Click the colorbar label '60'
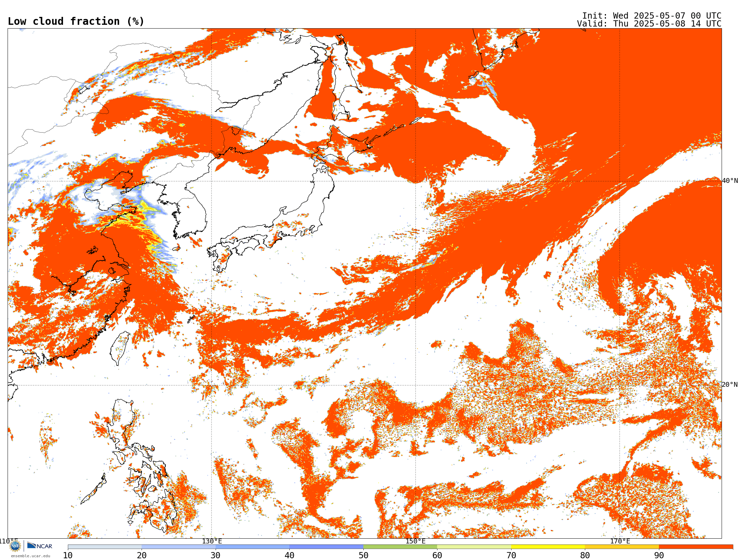This screenshot has height=560, width=744. (x=437, y=555)
